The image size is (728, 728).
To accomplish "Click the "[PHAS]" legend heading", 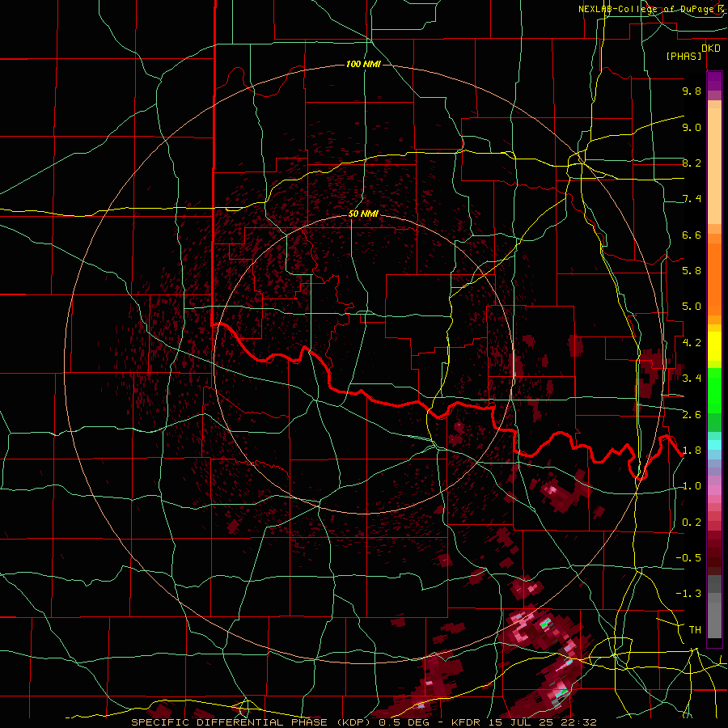I will (x=684, y=57).
